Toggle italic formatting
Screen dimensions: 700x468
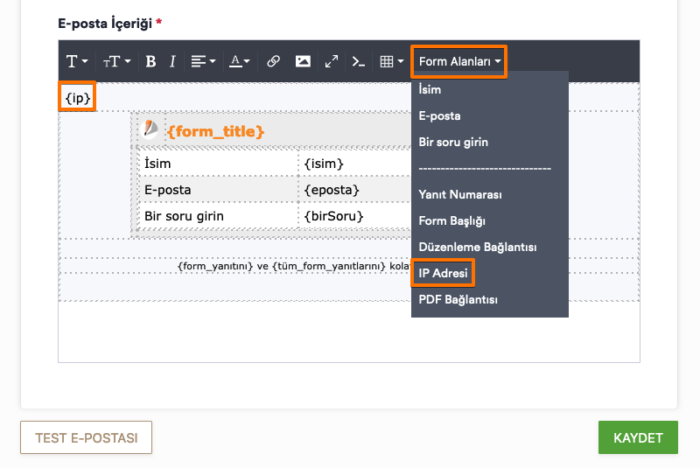click(x=172, y=61)
